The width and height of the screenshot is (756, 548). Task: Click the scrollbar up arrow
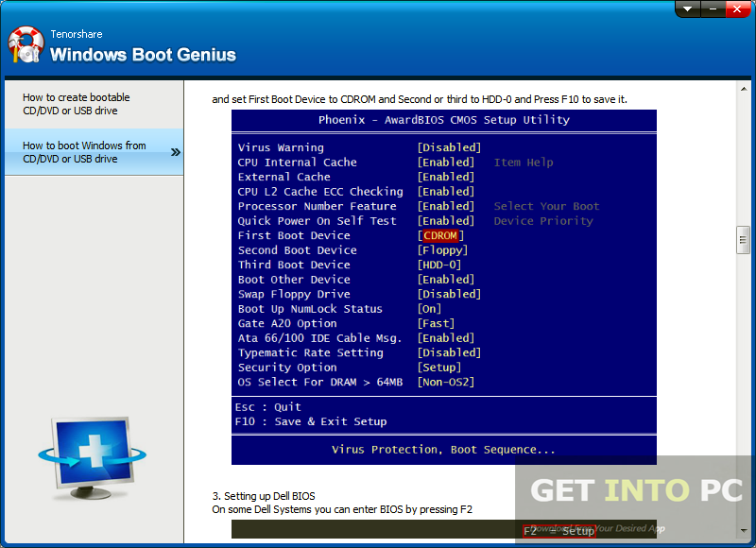(x=744, y=89)
